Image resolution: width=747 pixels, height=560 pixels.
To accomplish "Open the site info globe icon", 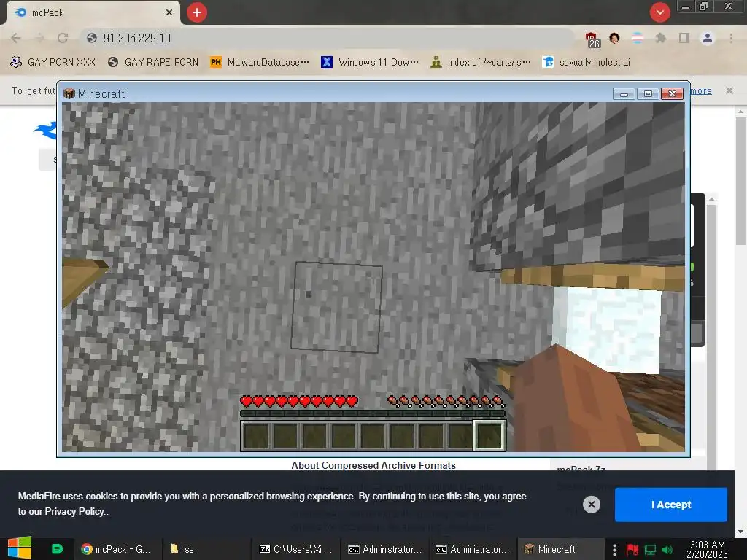I will (x=92, y=38).
